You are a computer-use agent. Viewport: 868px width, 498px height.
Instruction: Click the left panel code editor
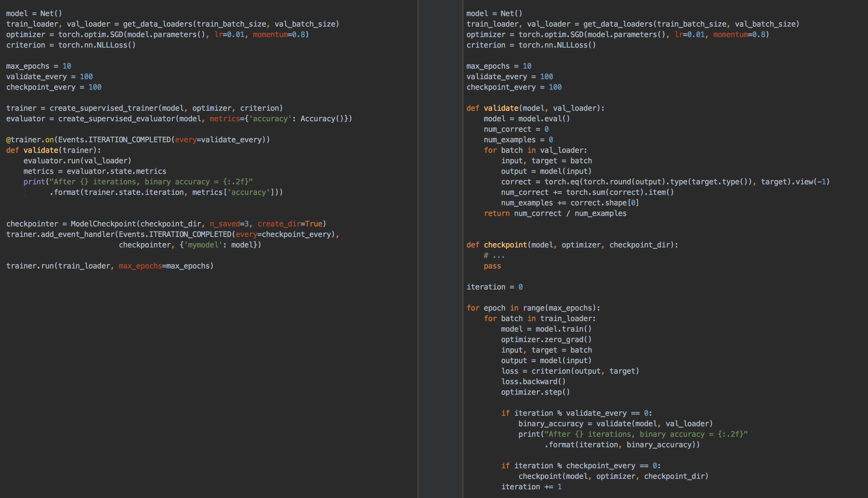217,249
